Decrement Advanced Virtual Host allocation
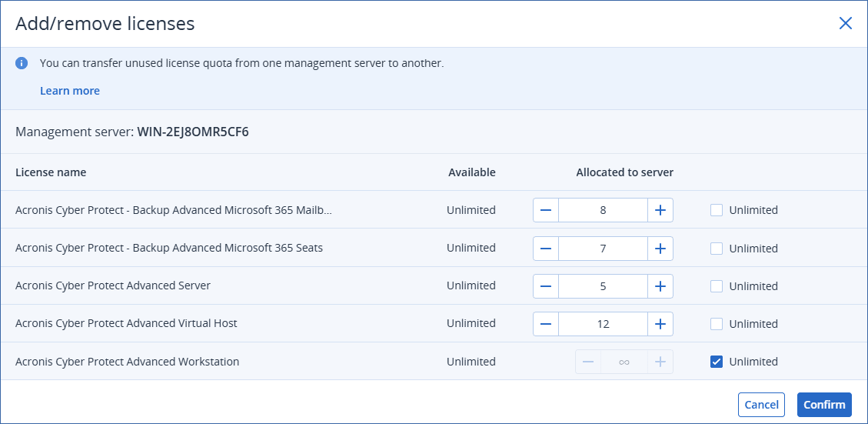 click(x=546, y=324)
